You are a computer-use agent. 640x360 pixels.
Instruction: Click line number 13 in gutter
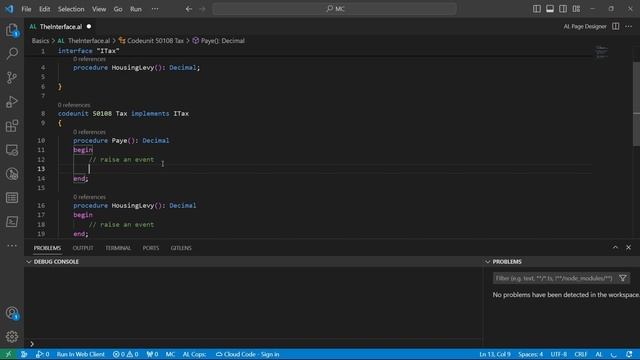(x=41, y=169)
